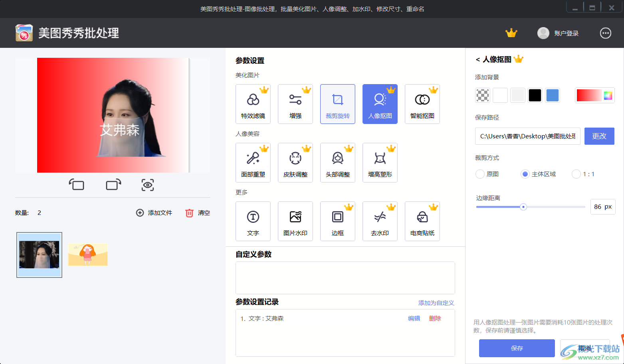Select the 原图 crop mode radio button

click(480, 174)
